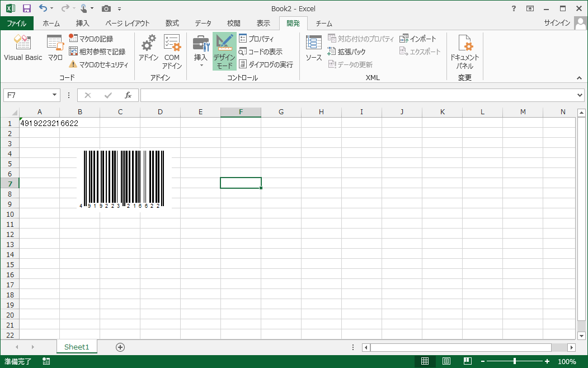Viewport: 588px width, 368px height.
Task: Toggle Design Mode off
Action: tap(224, 51)
